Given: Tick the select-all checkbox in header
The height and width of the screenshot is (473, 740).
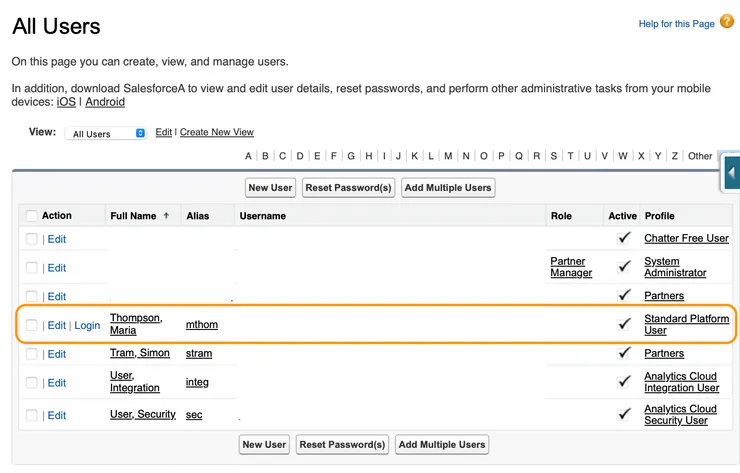Looking at the screenshot, I should (32, 216).
